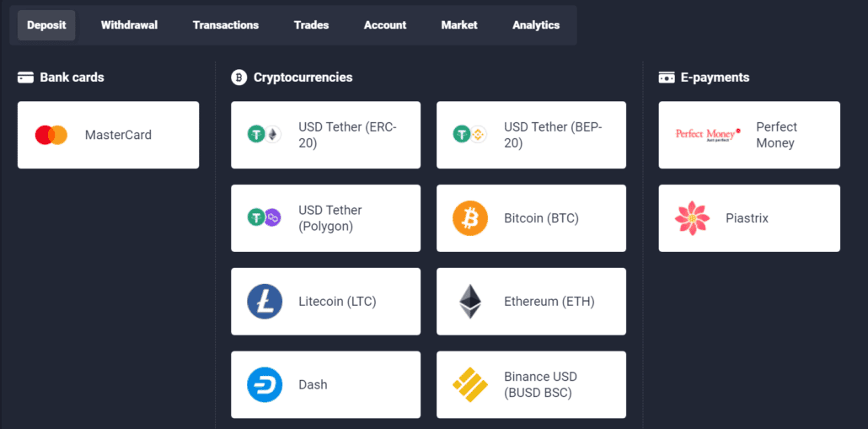Select the Market tab
Screen dimensions: 868x429
coord(459,25)
